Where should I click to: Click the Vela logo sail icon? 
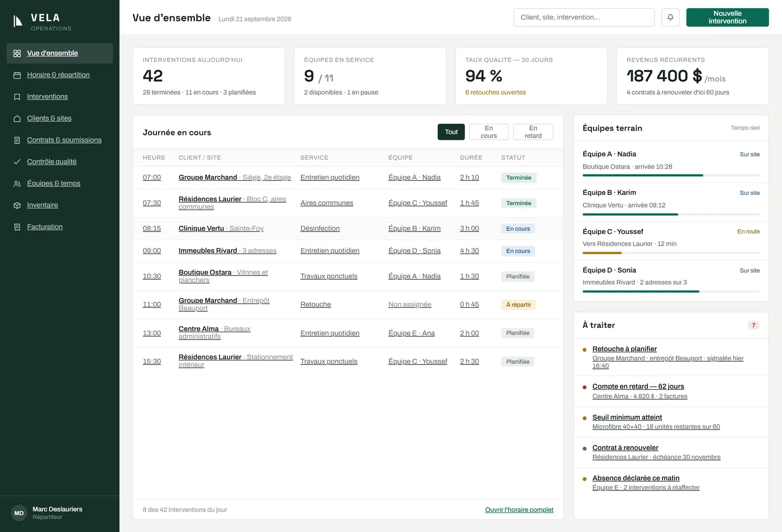pos(18,21)
